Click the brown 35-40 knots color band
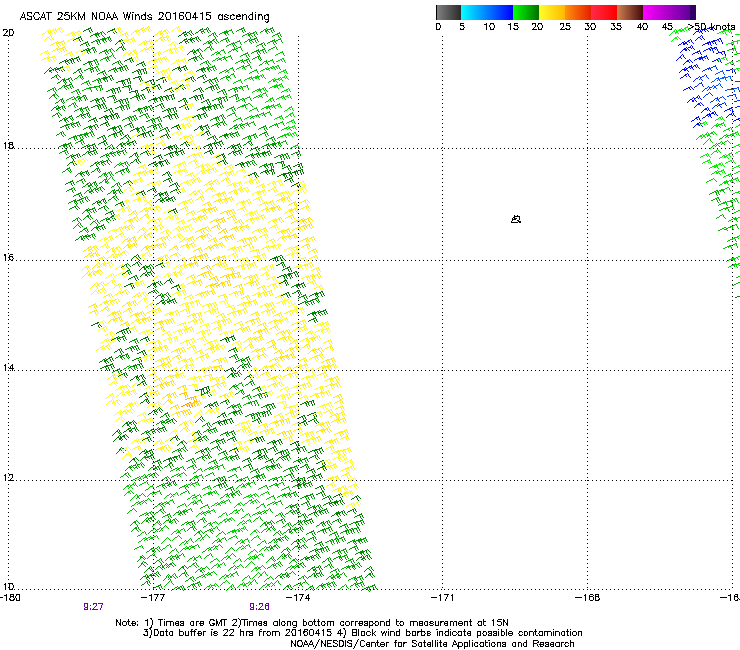The image size is (740, 650). (x=630, y=12)
